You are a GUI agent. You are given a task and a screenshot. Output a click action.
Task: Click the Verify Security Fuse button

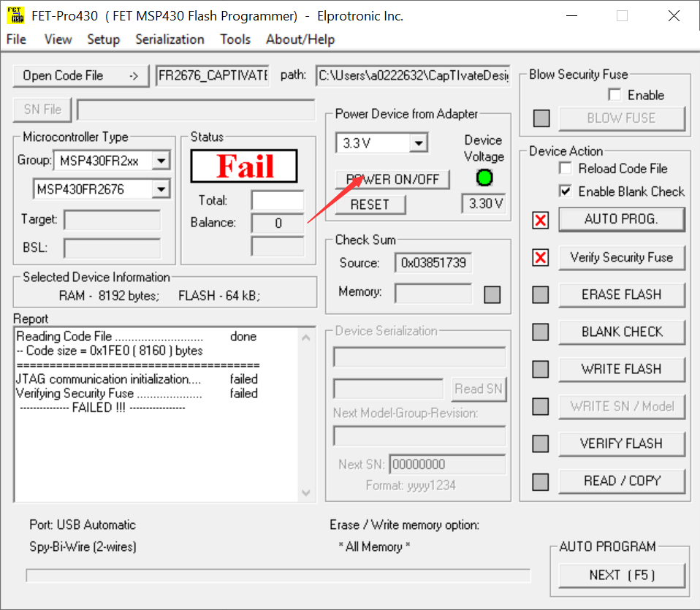tap(621, 257)
